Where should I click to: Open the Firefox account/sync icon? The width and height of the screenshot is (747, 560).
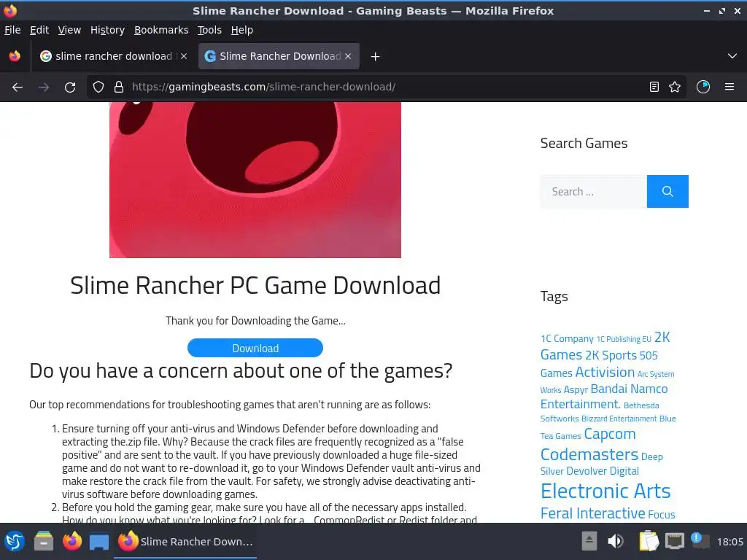point(703,87)
